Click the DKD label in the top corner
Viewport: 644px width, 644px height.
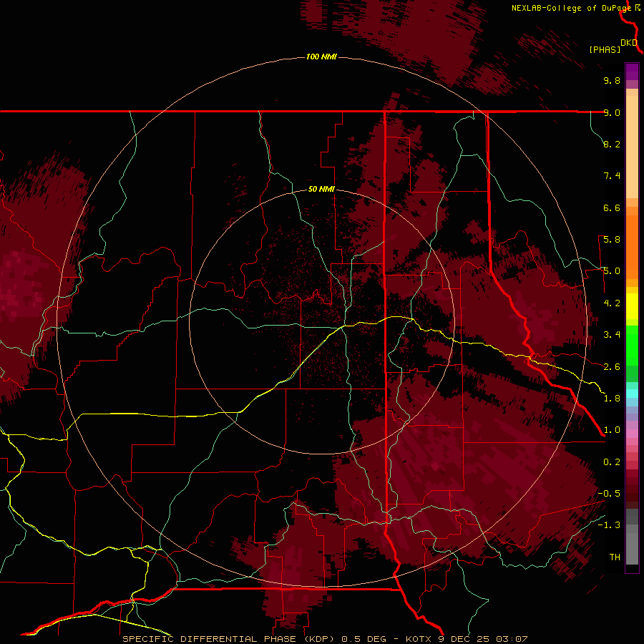click(629, 43)
